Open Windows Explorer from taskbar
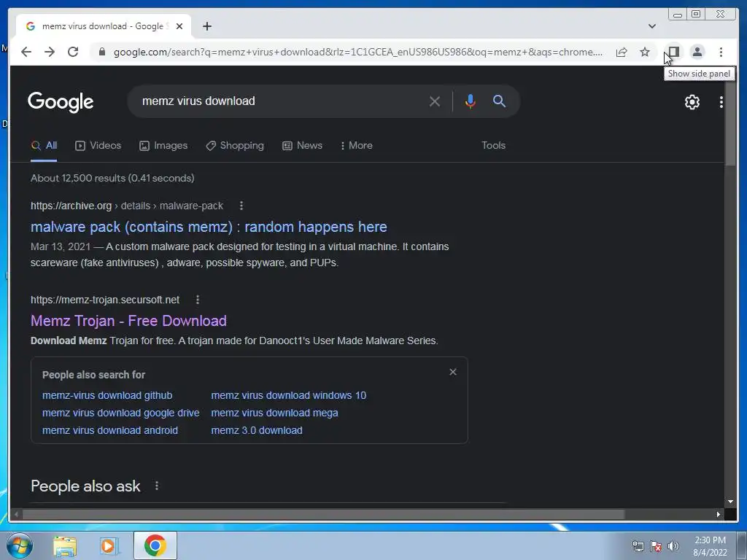The width and height of the screenshot is (747, 560). [65, 546]
